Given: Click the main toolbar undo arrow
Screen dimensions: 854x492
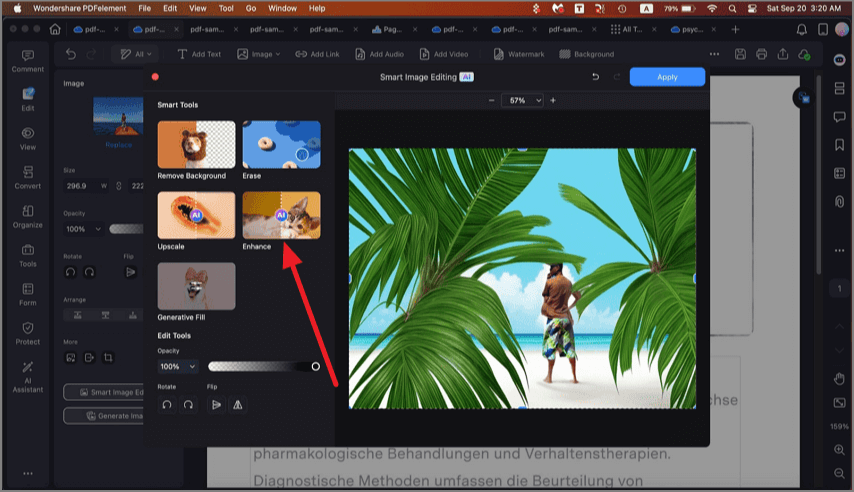Looking at the screenshot, I should tap(71, 54).
